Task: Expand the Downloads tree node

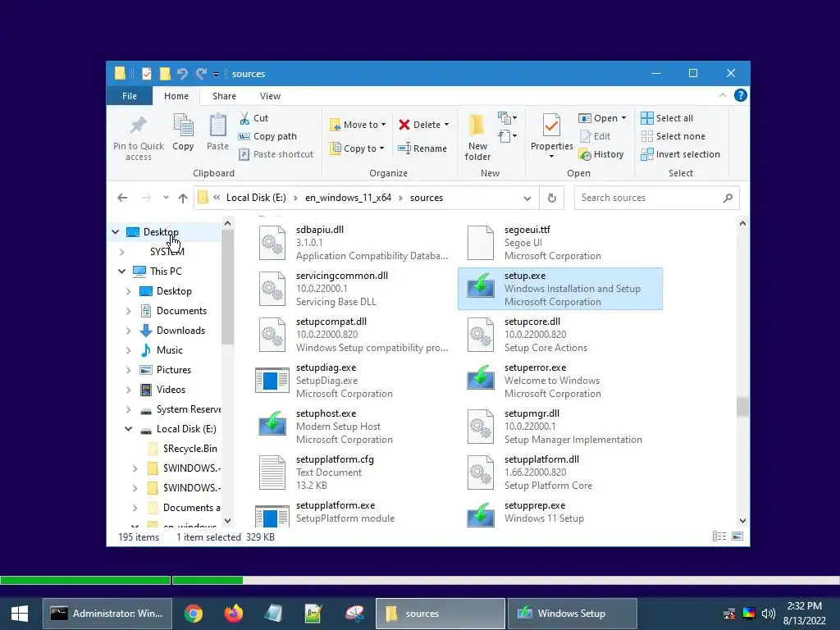Action: [129, 331]
